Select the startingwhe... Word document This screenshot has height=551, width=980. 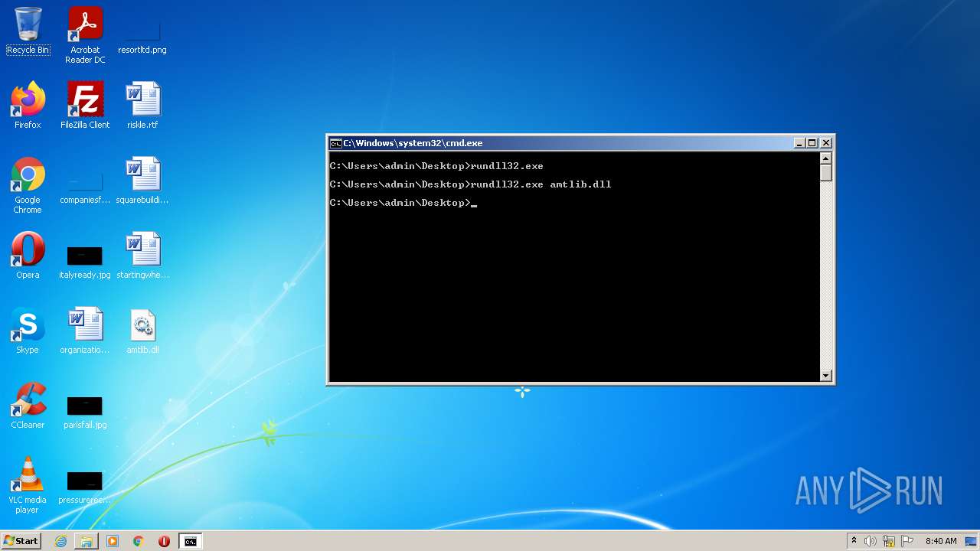[142, 256]
